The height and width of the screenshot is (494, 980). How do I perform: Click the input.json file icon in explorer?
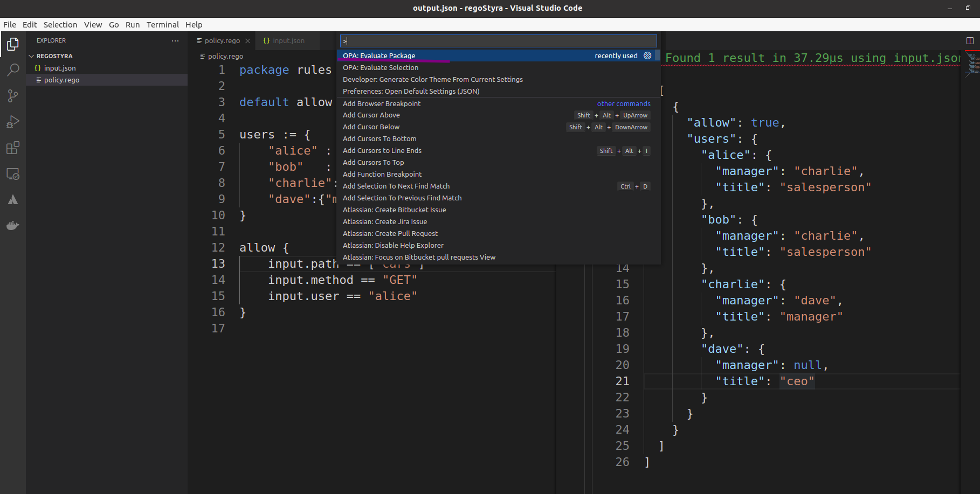point(38,68)
